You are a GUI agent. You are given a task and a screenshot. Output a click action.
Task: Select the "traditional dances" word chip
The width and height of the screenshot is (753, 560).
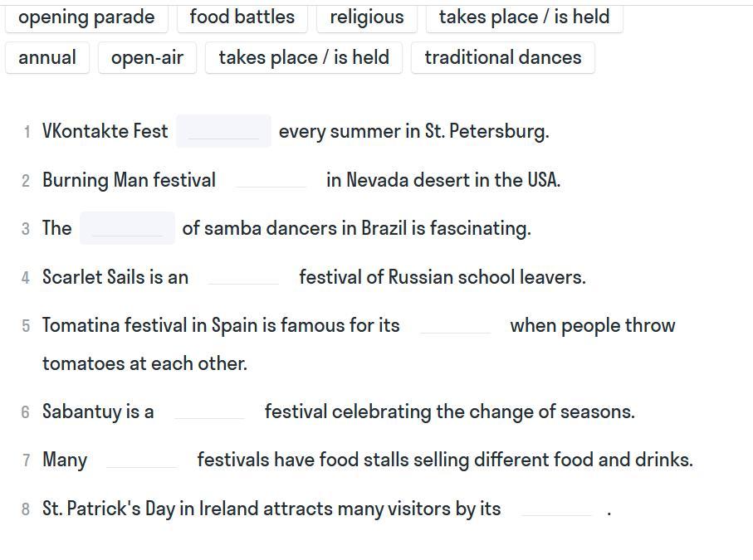pyautogui.click(x=502, y=58)
